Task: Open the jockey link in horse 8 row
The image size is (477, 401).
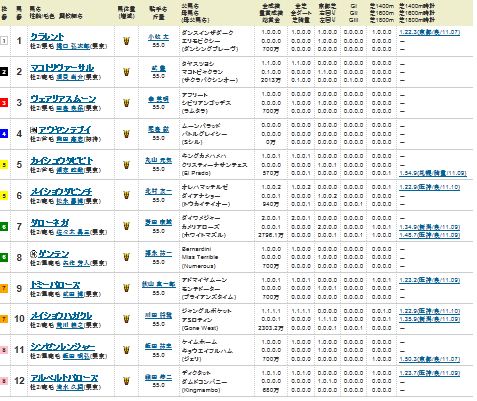Action: click(158, 254)
